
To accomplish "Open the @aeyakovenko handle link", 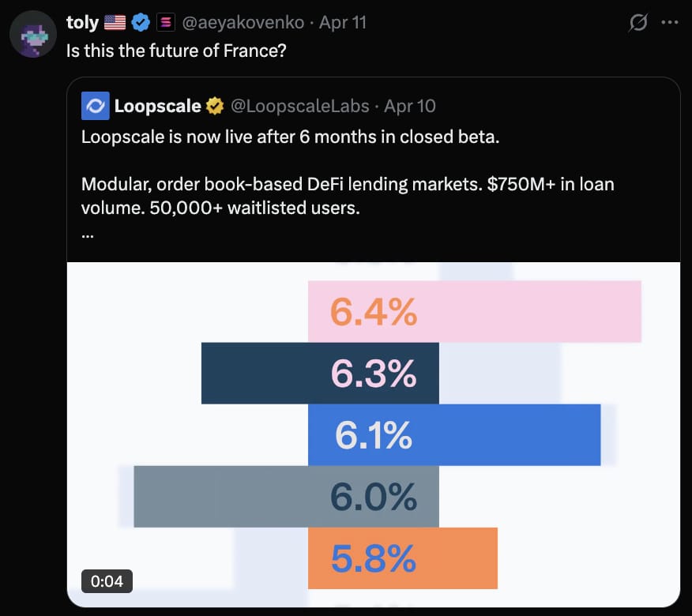I will click(243, 22).
